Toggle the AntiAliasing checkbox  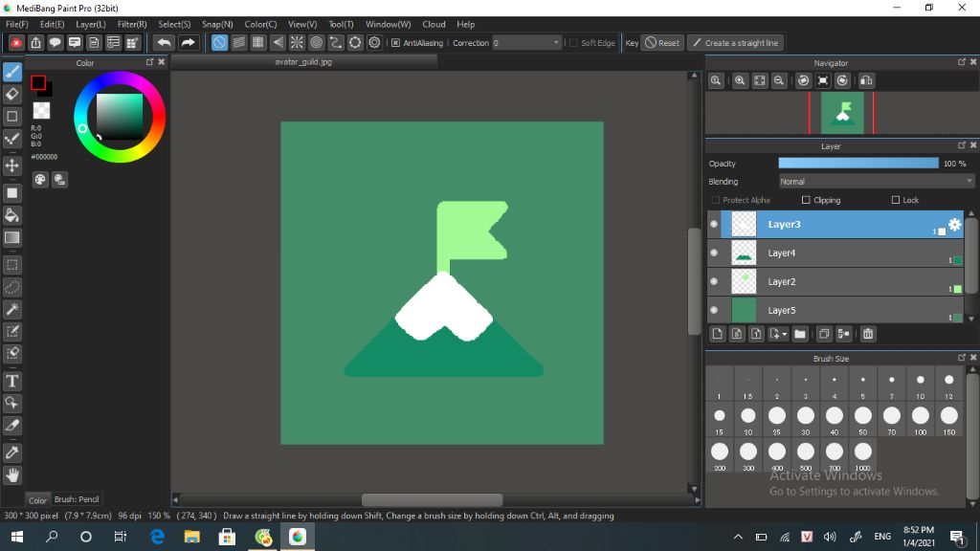[x=395, y=43]
